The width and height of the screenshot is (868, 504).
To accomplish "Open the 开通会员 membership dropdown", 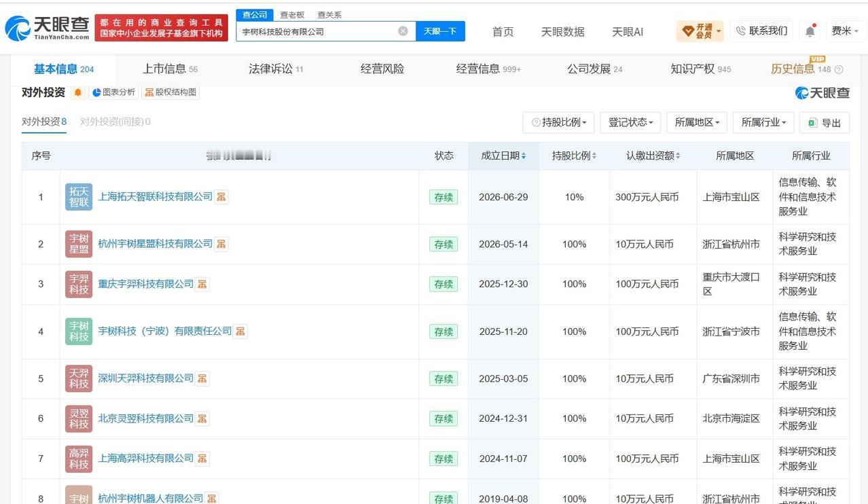I will click(700, 31).
